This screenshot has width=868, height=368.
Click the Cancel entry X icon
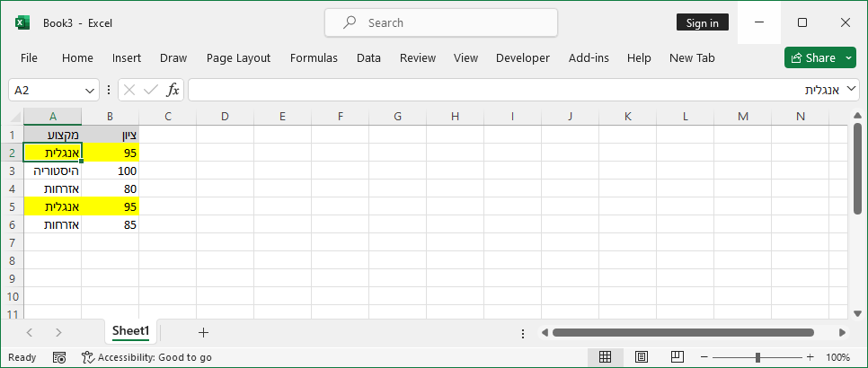(x=129, y=90)
